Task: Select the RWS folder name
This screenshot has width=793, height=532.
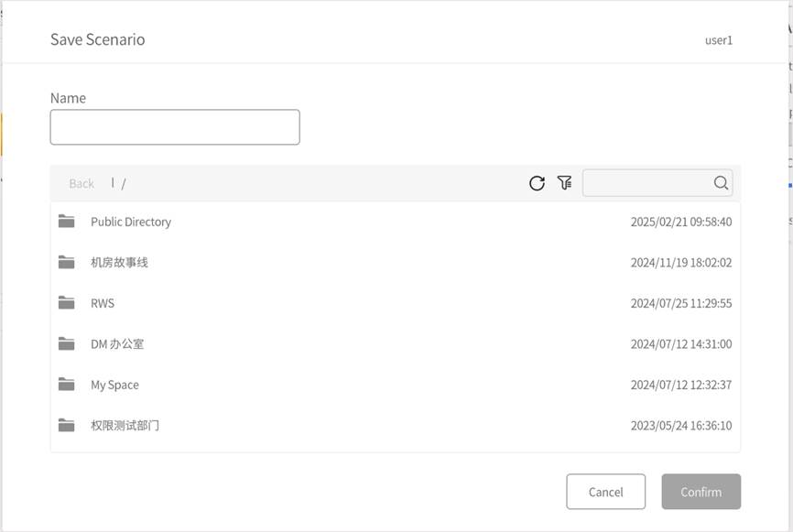Action: point(103,303)
